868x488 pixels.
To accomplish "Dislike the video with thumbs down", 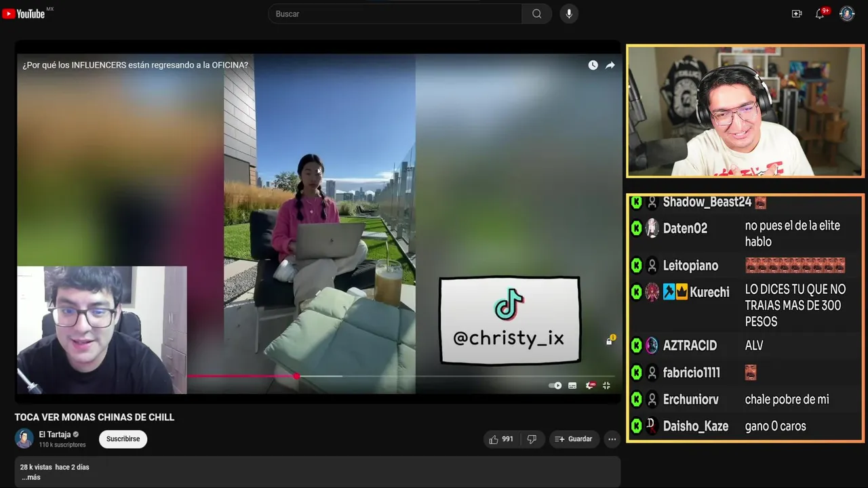I will coord(532,439).
